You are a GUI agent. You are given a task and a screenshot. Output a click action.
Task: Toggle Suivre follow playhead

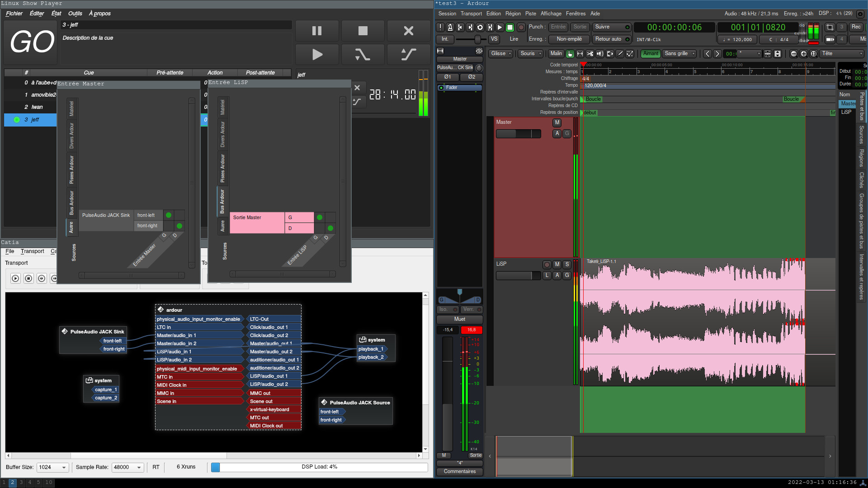pos(611,27)
